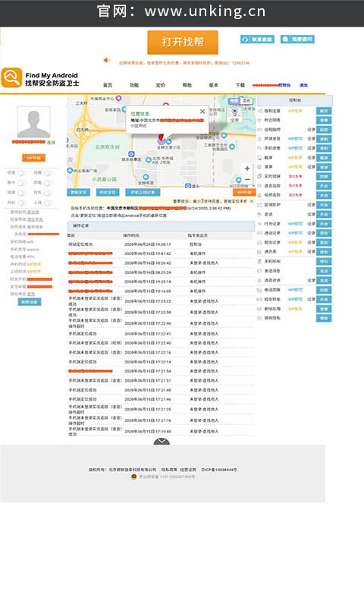Click the 联系客服 headset button
The image size is (364, 607).
point(257,39)
